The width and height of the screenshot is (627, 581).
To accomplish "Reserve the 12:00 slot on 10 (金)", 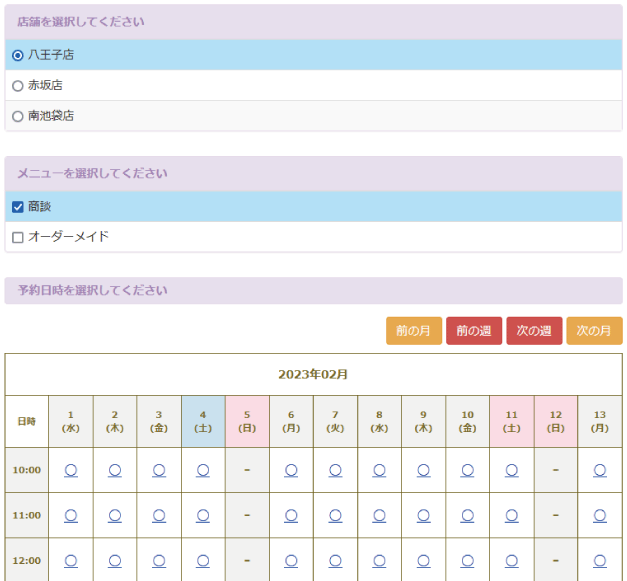I will tap(467, 560).
